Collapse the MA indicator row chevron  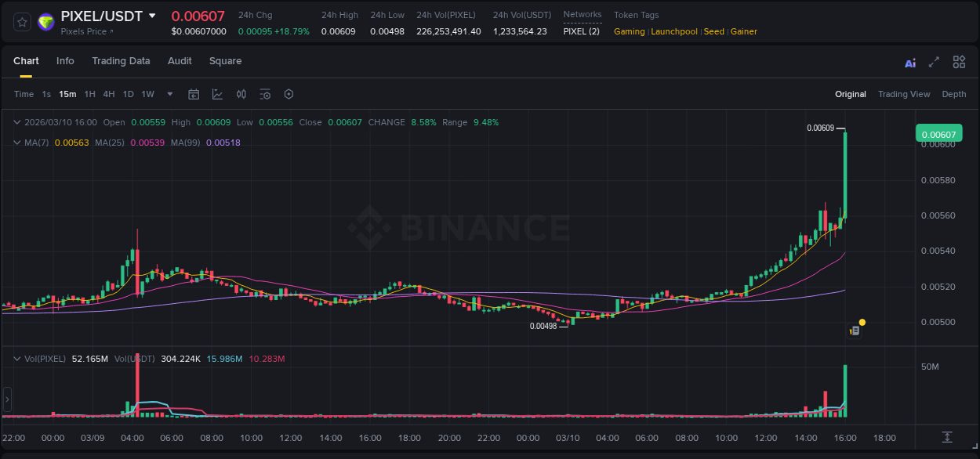pyautogui.click(x=16, y=142)
